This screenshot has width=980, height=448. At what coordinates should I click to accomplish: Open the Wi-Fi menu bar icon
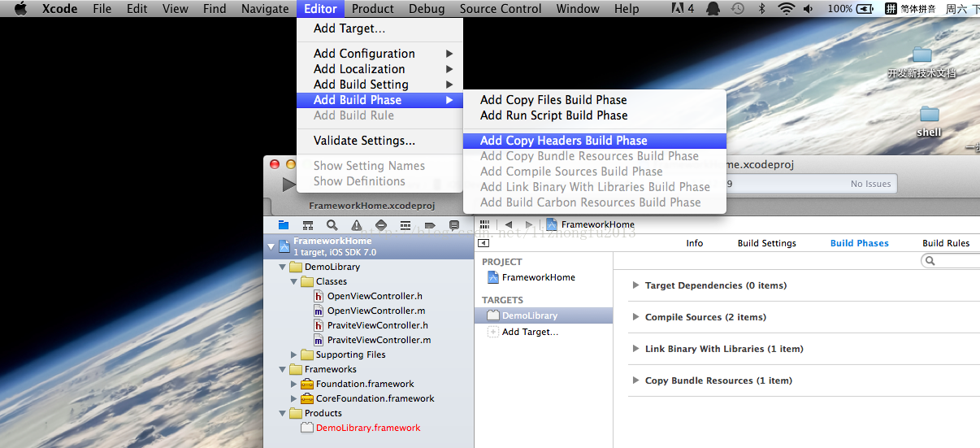coord(786,9)
